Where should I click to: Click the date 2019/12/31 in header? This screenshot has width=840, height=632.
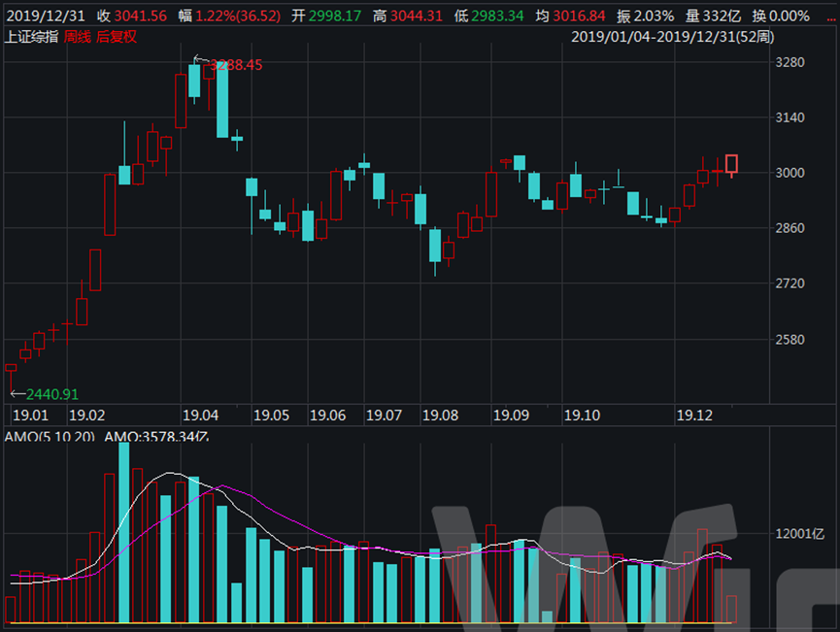[x=45, y=17]
